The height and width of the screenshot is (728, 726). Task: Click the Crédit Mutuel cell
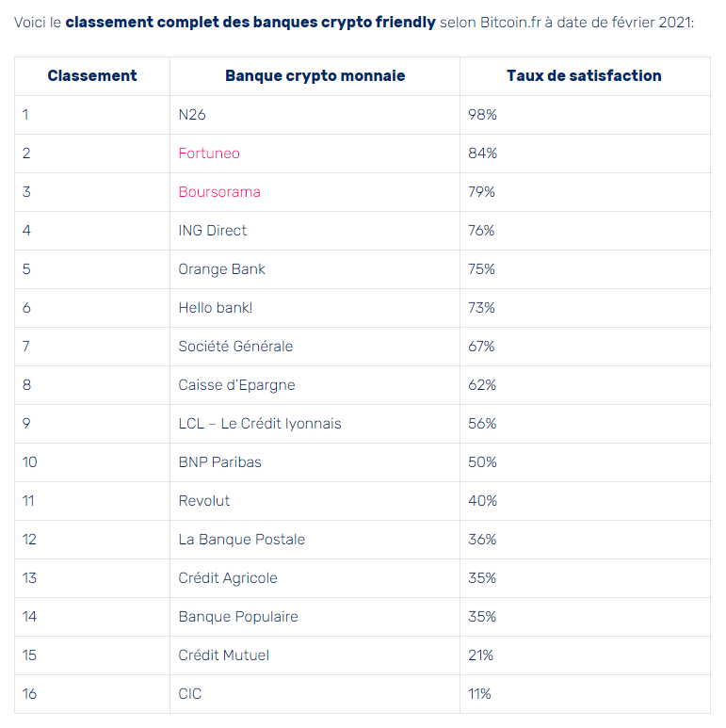point(224,655)
